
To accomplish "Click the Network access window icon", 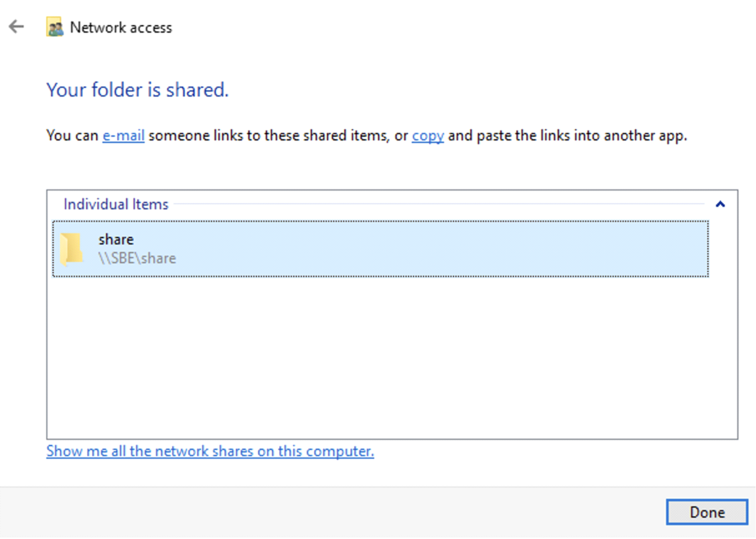I will pos(55,27).
